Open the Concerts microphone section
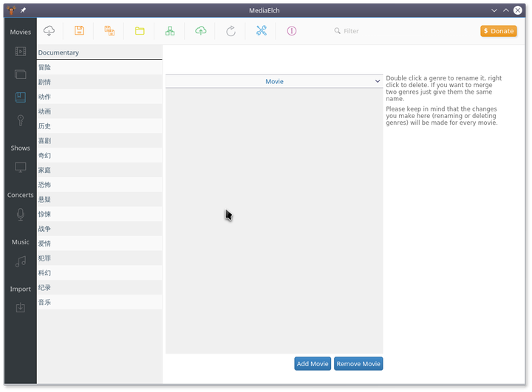Screen dimensions: 532x392 click(x=21, y=214)
